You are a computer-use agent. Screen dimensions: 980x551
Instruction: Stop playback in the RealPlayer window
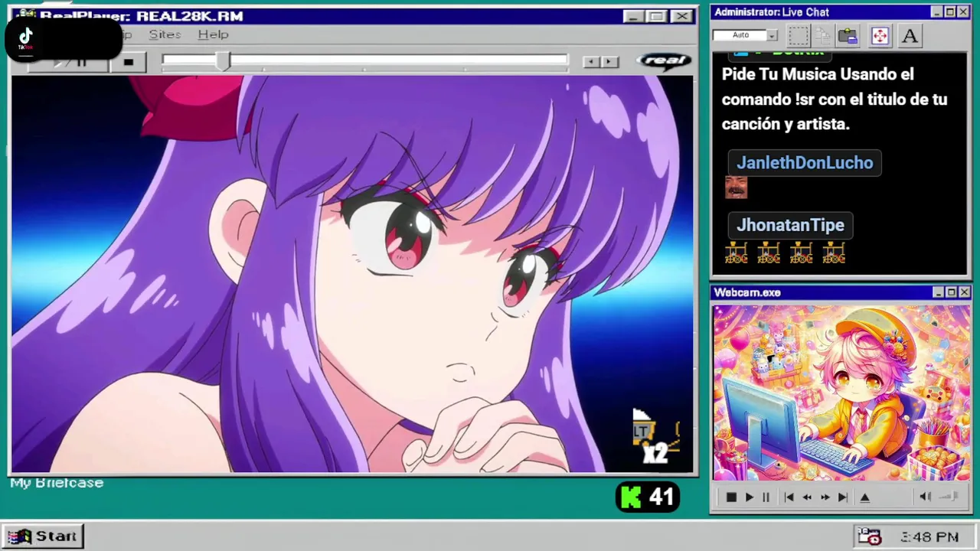pyautogui.click(x=129, y=62)
